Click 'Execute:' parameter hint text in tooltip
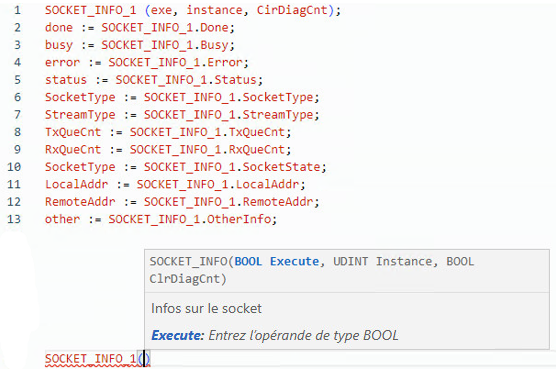 (x=178, y=335)
